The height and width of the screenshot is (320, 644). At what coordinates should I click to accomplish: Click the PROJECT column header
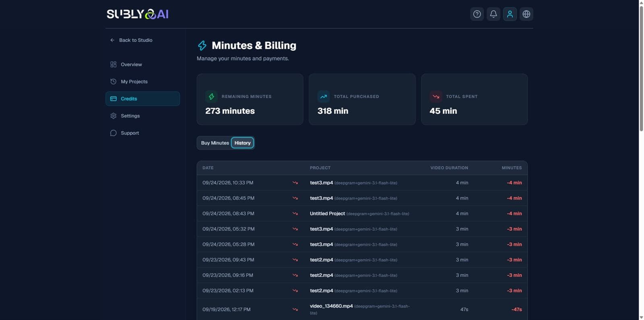pos(320,168)
